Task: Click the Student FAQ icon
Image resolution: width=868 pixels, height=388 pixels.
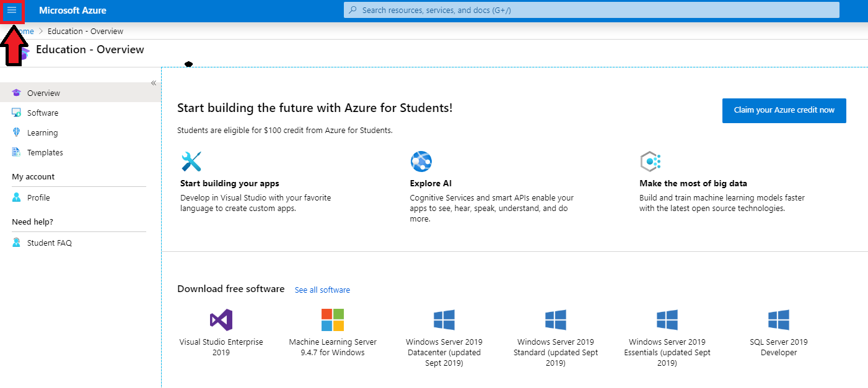Action: (x=17, y=243)
